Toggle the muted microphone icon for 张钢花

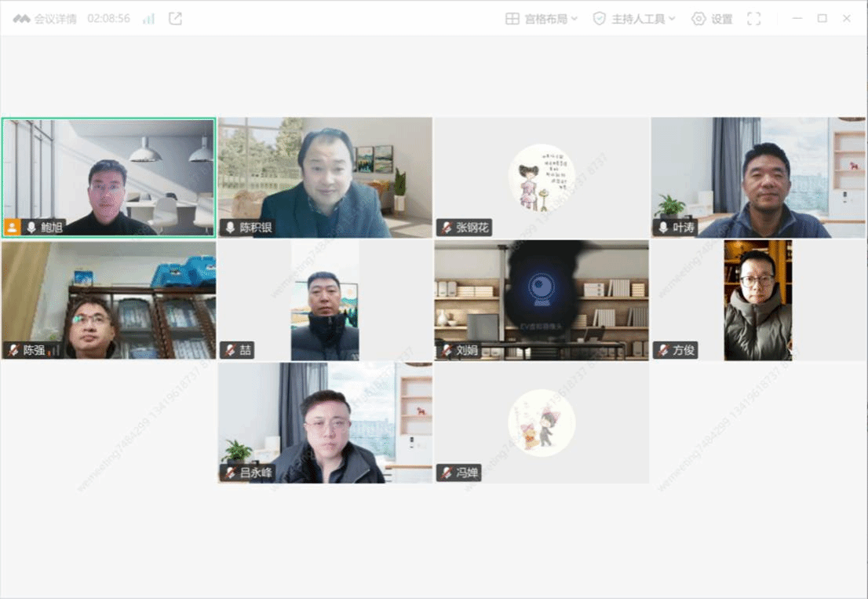click(447, 228)
